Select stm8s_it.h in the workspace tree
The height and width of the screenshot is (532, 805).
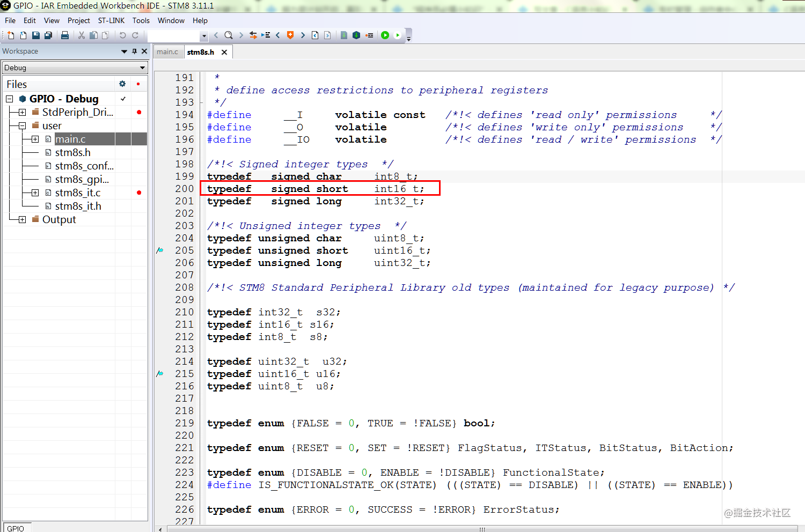pyautogui.click(x=78, y=206)
